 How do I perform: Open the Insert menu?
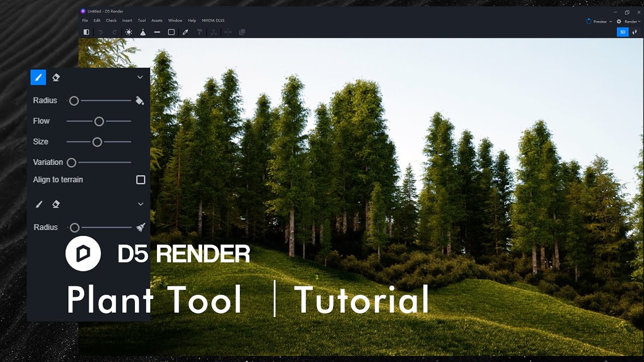[x=127, y=21]
